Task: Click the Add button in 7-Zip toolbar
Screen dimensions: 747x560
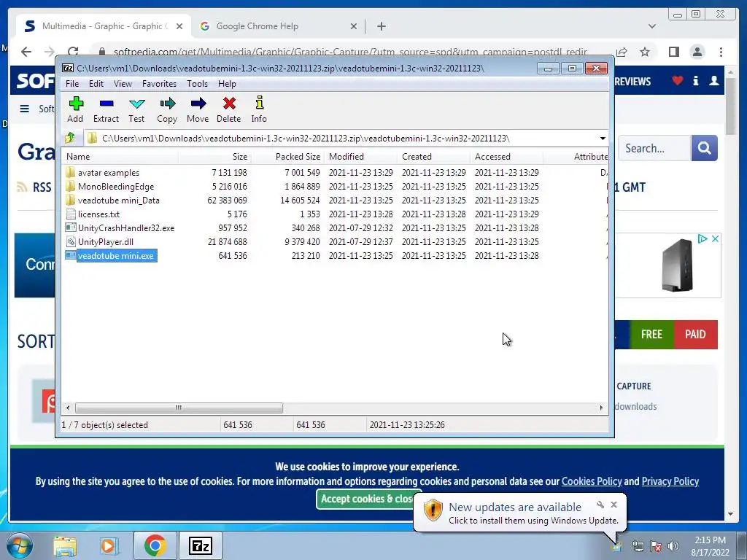Action: 75,109
